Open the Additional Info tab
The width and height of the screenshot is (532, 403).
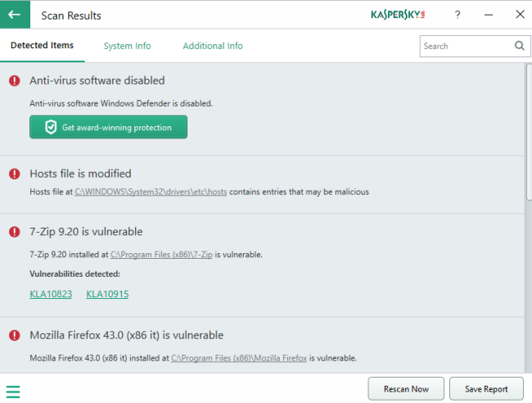pyautogui.click(x=213, y=46)
